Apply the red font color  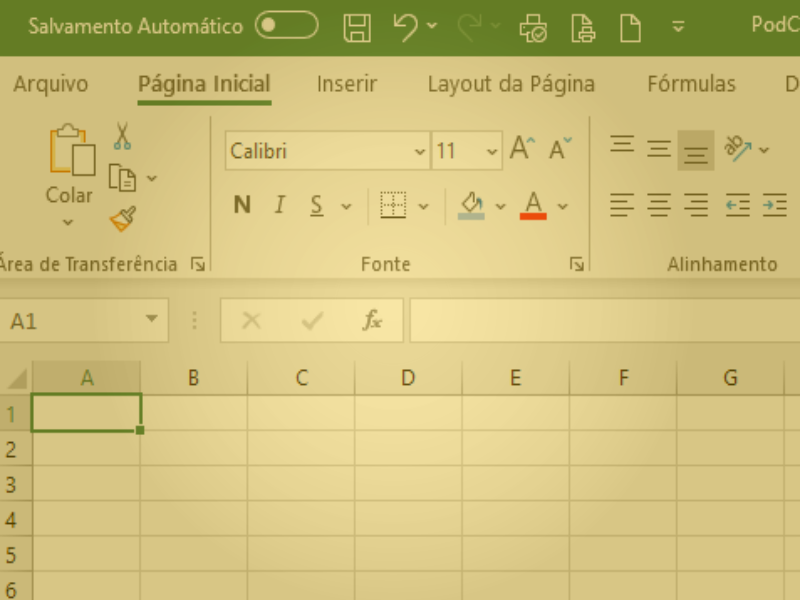(533, 206)
